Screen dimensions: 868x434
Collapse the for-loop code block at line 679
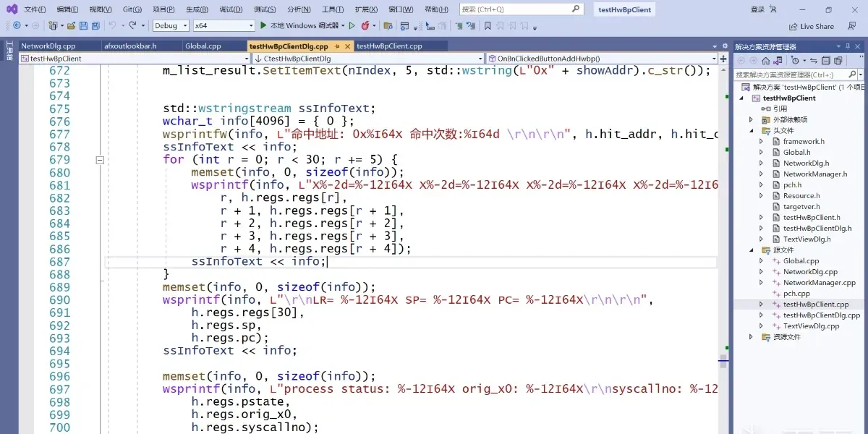[100, 160]
